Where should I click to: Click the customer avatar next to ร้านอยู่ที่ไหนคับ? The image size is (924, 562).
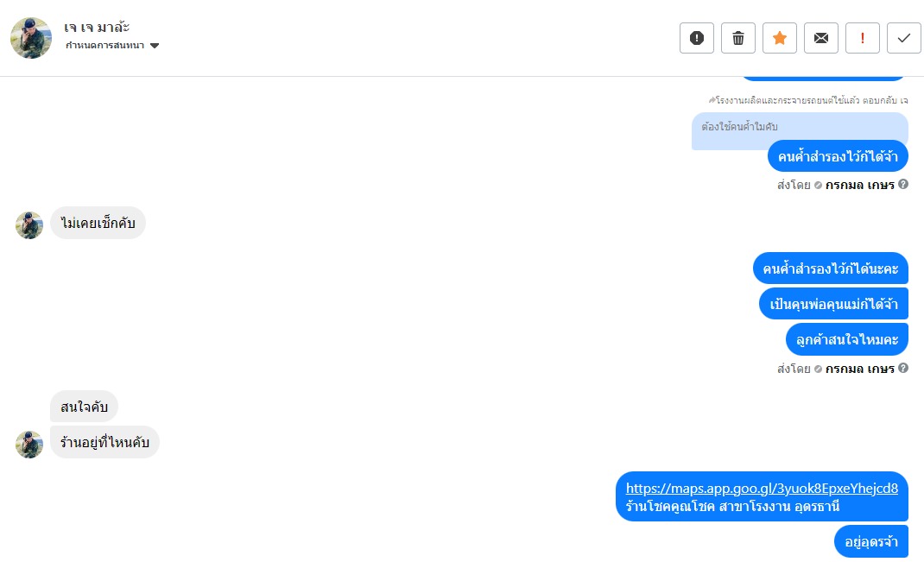tap(29, 445)
